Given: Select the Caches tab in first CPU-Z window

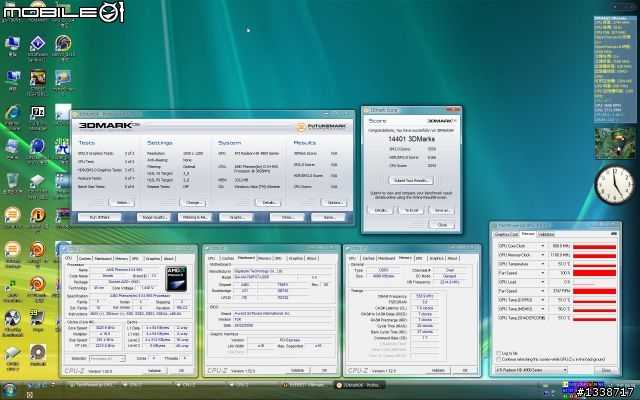Looking at the screenshot, I should pyautogui.click(x=85, y=257).
